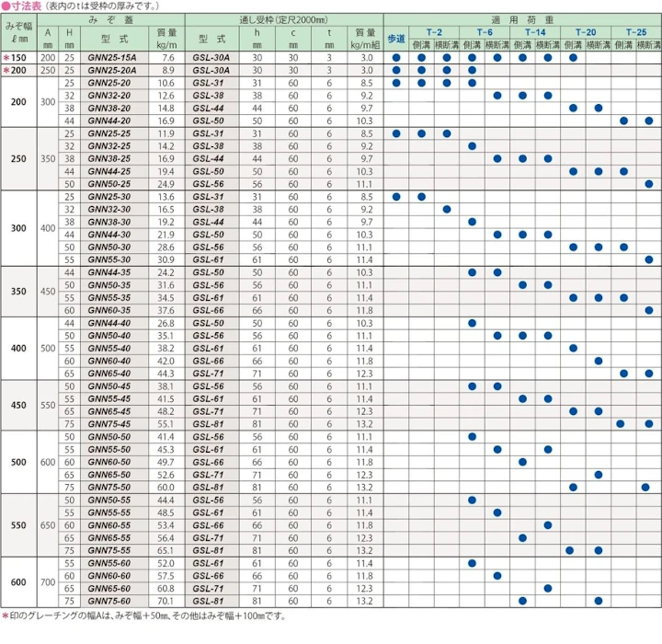
Task: Click GSL-30A in the GNN25-15A row
Action: tap(211, 58)
